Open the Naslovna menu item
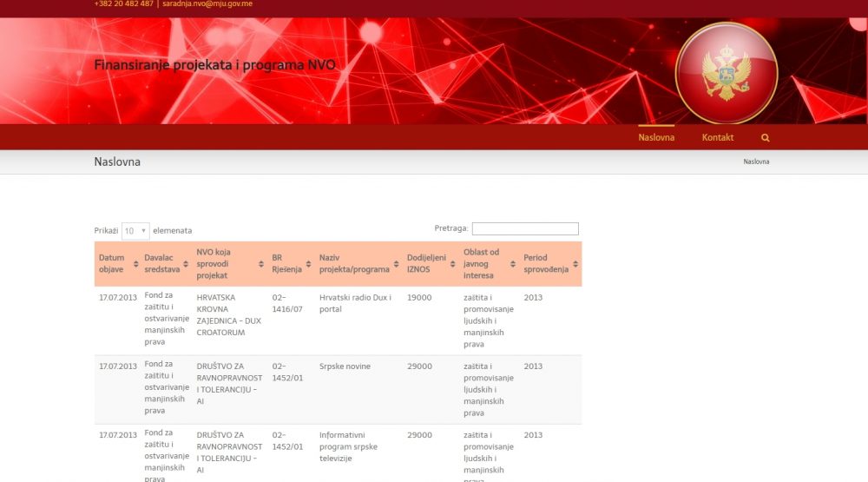868x482 pixels. [656, 137]
